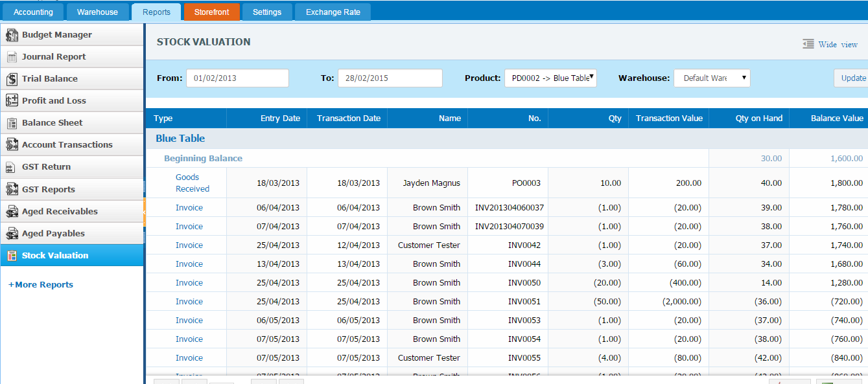Screen dimensions: 868x384
Task: Open Aged Receivables via its icon
Action: pyautogui.click(x=12, y=212)
